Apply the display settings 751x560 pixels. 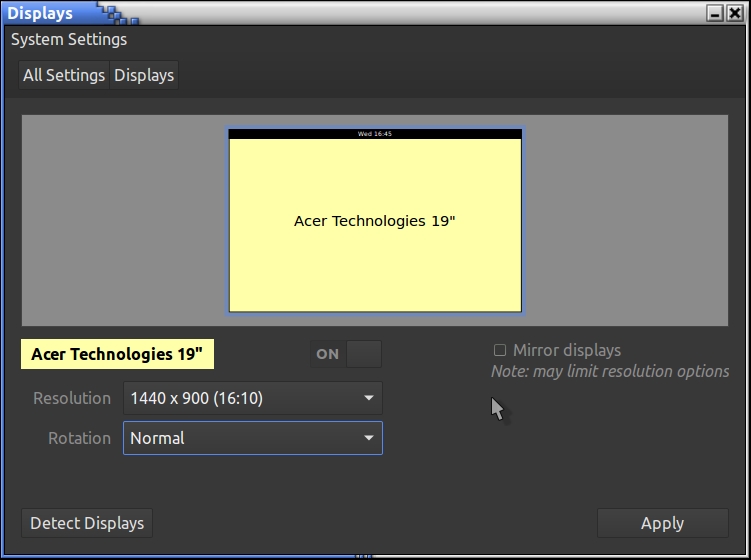pos(662,523)
